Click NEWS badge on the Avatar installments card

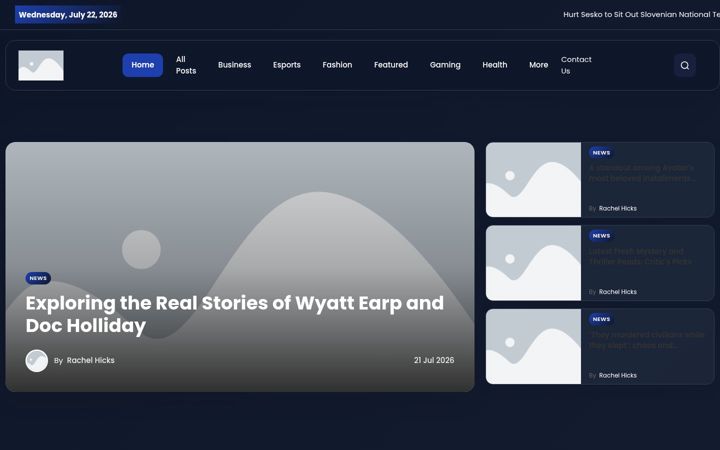click(x=601, y=152)
